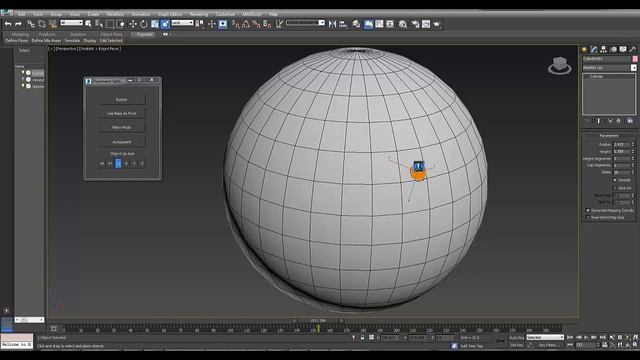The width and height of the screenshot is (640, 360).
Task: Click the Redo arrow in main toolbar
Action: click(18, 24)
